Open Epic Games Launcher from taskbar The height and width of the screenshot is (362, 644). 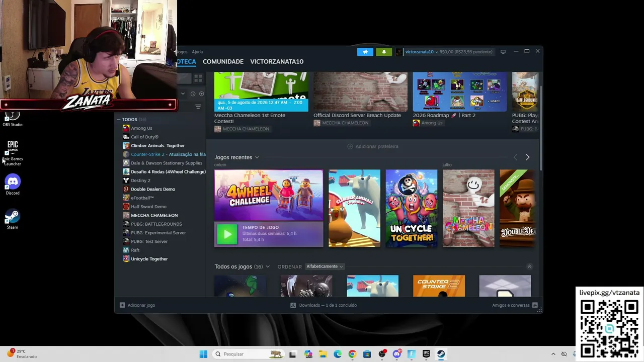click(x=426, y=354)
